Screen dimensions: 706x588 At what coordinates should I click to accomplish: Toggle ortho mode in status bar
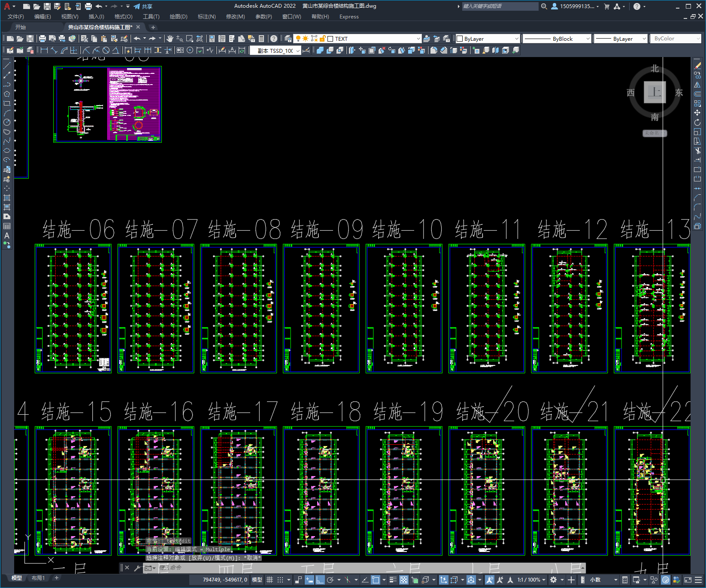320,580
